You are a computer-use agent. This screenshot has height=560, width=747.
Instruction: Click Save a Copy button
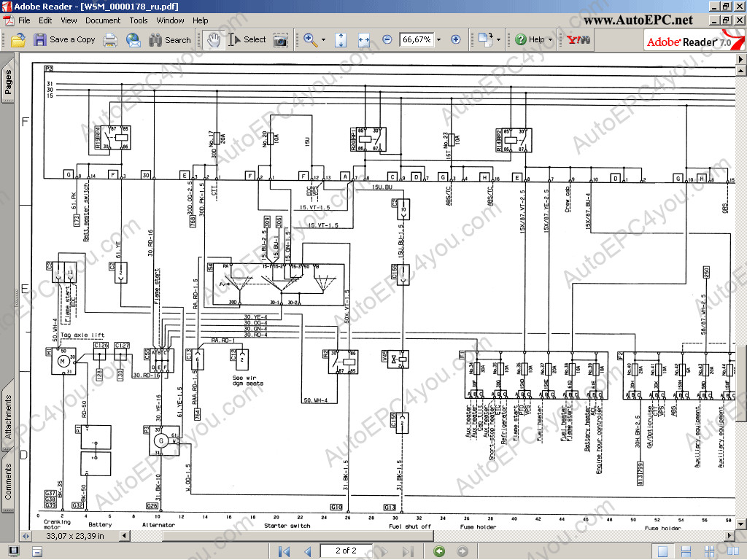coord(64,40)
